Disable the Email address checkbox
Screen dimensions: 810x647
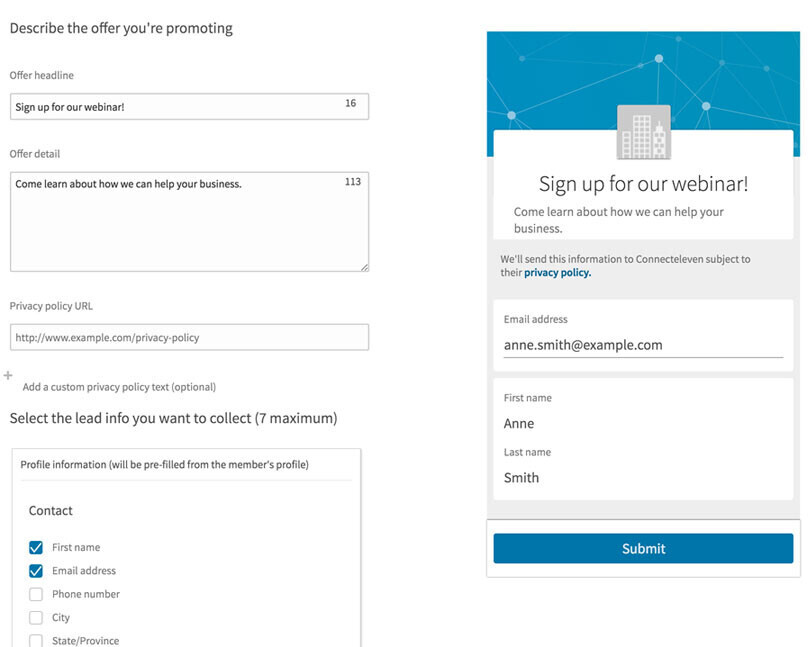coord(35,570)
